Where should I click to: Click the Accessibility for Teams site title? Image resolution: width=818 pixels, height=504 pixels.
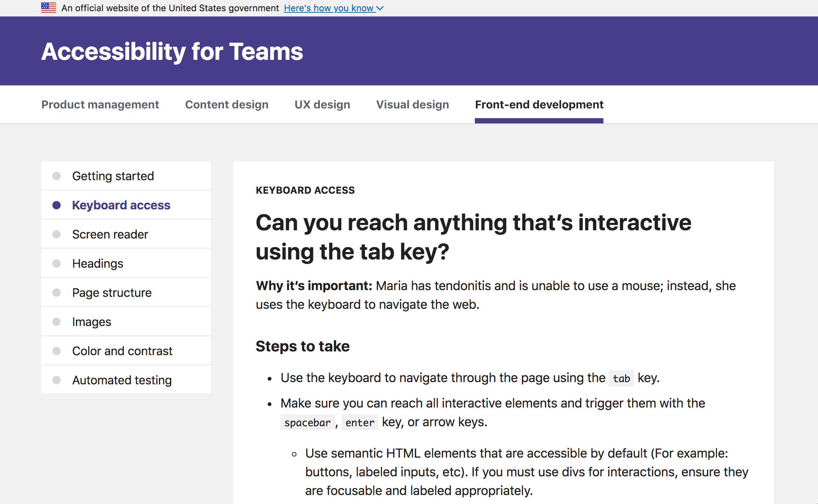[x=172, y=51]
